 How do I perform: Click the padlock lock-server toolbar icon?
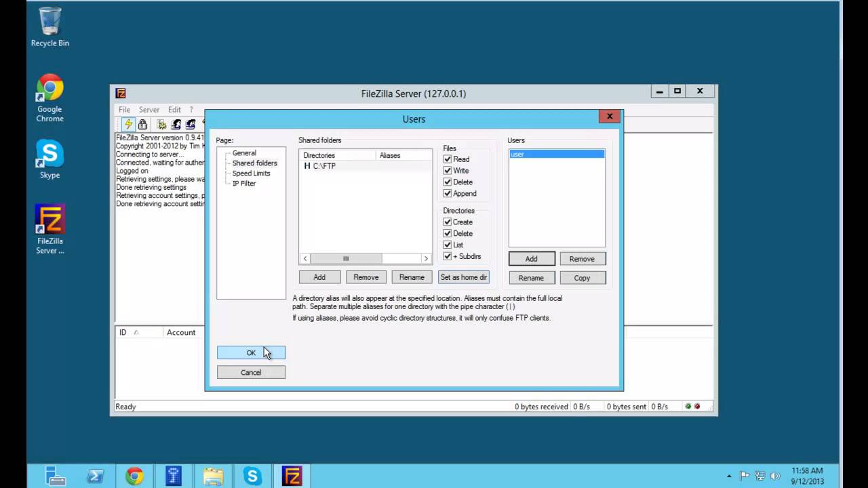tap(142, 124)
